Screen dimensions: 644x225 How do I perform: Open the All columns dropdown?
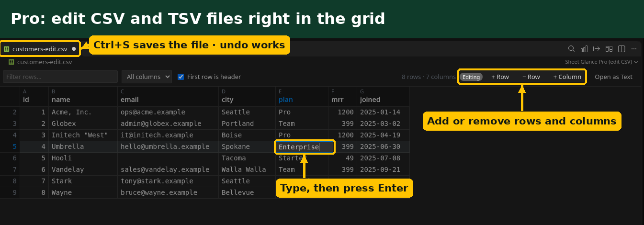[x=147, y=77]
